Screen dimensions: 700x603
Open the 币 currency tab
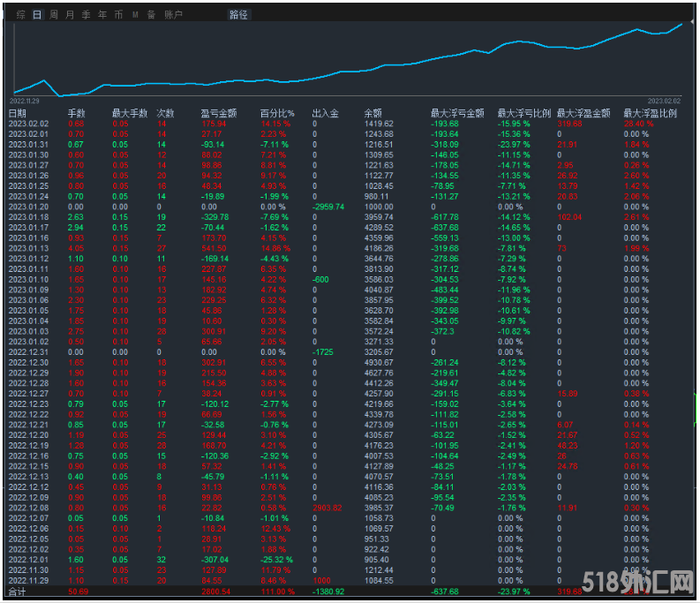(x=118, y=15)
